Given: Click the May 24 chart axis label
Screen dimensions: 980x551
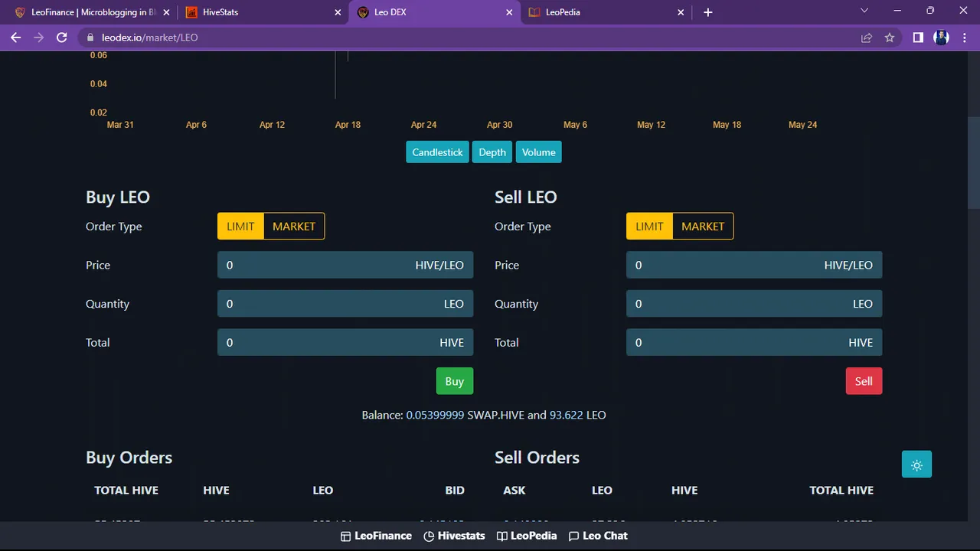Looking at the screenshot, I should [x=802, y=125].
